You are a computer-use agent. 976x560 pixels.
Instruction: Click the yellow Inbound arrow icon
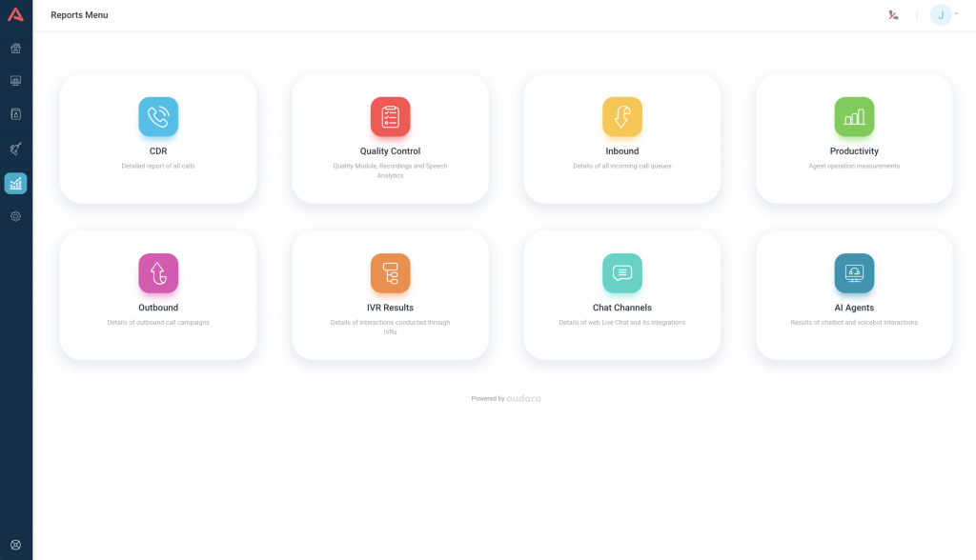tap(621, 117)
